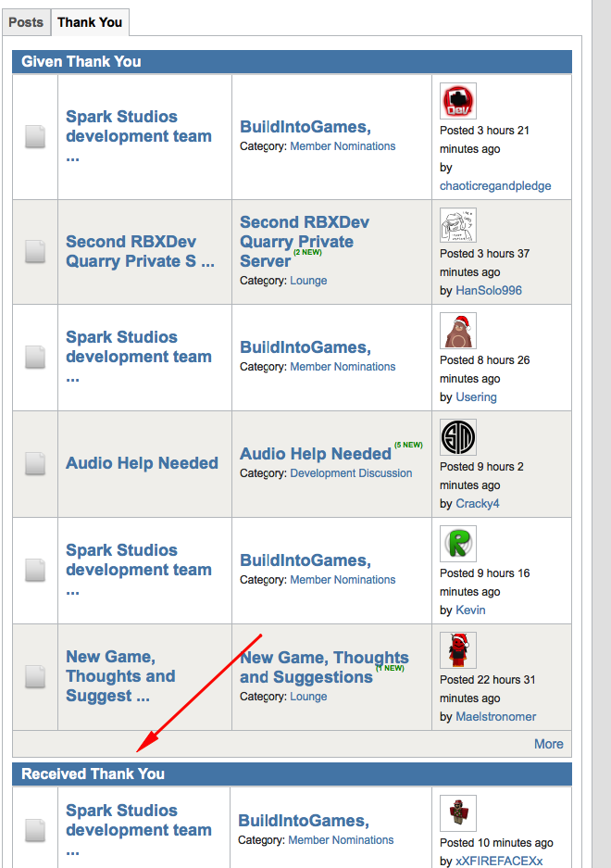Show More given thank you entries

coord(548,744)
